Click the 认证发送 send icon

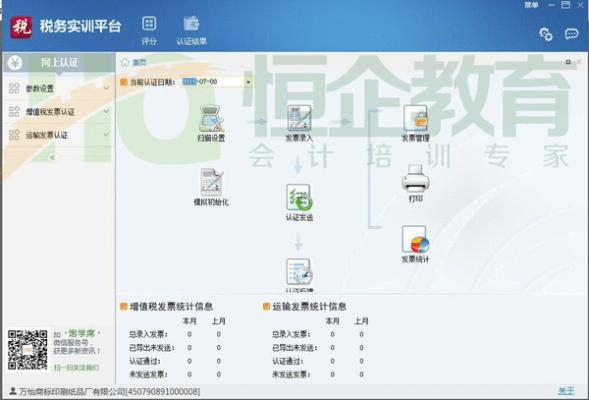(x=299, y=202)
